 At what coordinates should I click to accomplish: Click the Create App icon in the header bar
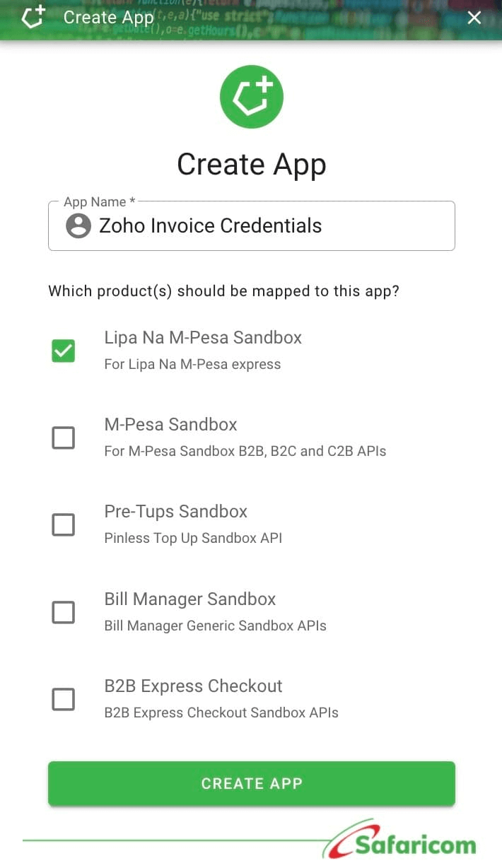(33, 17)
